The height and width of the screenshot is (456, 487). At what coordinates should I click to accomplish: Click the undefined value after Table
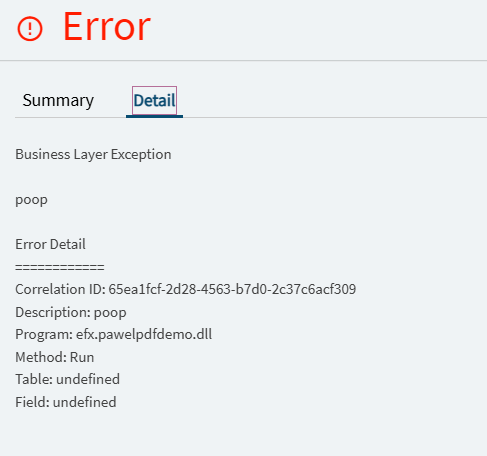(88, 379)
